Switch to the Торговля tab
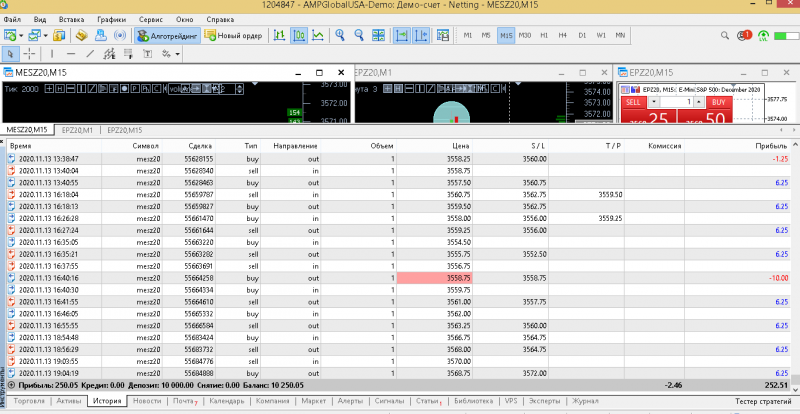Viewport: 800px width, 414px height. click(29, 401)
